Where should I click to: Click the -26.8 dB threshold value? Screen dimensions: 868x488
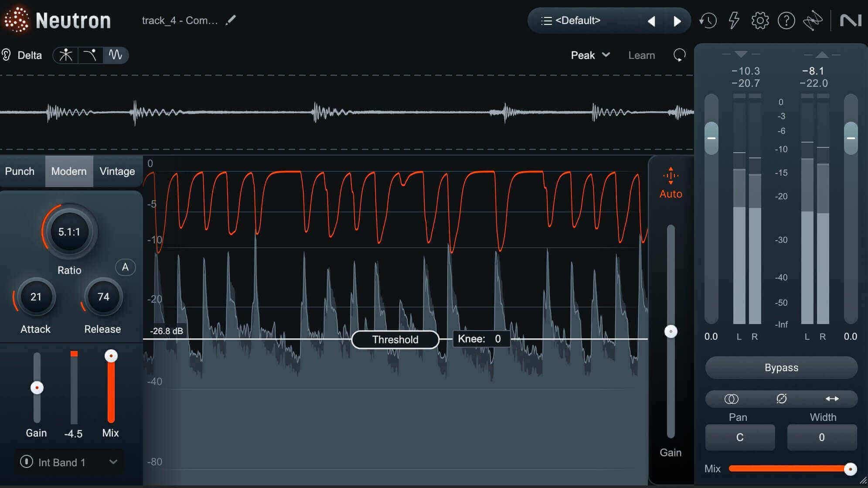click(x=167, y=331)
